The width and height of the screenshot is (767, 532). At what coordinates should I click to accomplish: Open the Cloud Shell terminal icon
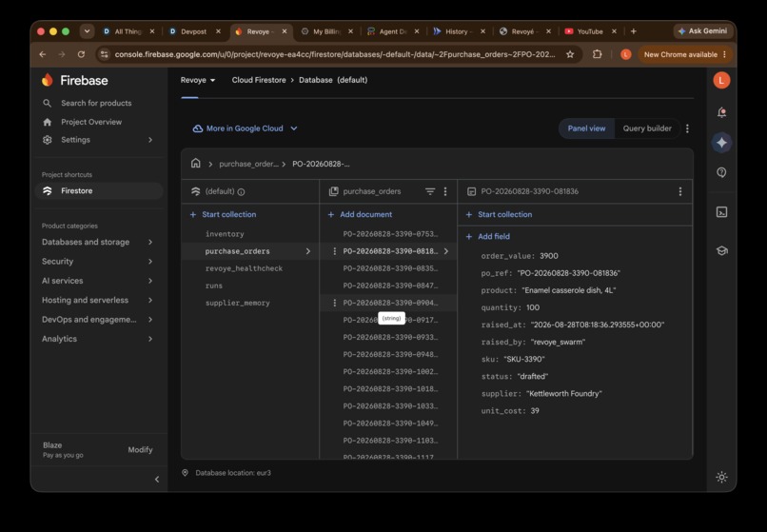pyautogui.click(x=721, y=212)
